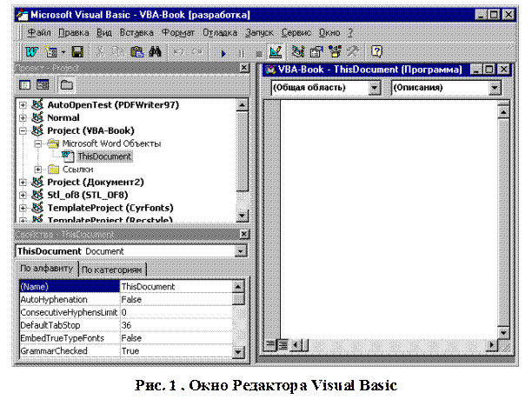Open the Файл menu
532x406 pixels.
click(x=39, y=32)
